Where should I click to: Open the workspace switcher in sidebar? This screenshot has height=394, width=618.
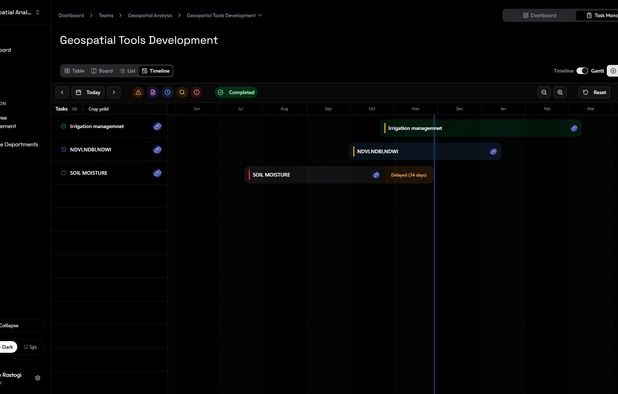(20, 12)
